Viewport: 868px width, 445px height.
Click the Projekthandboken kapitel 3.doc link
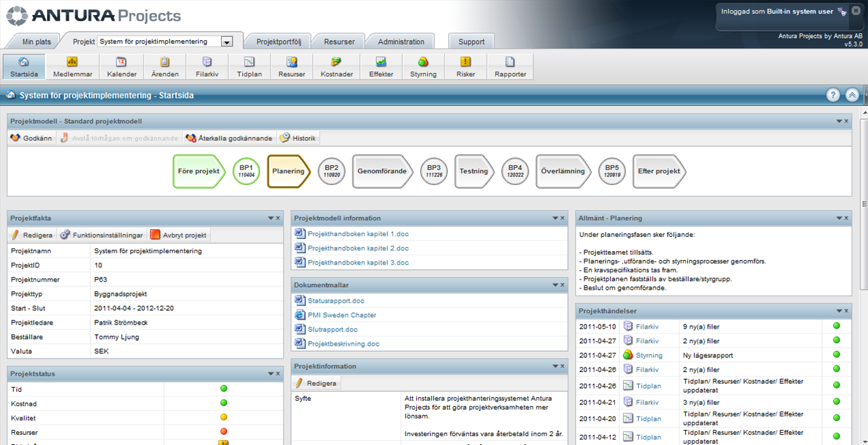[358, 263]
